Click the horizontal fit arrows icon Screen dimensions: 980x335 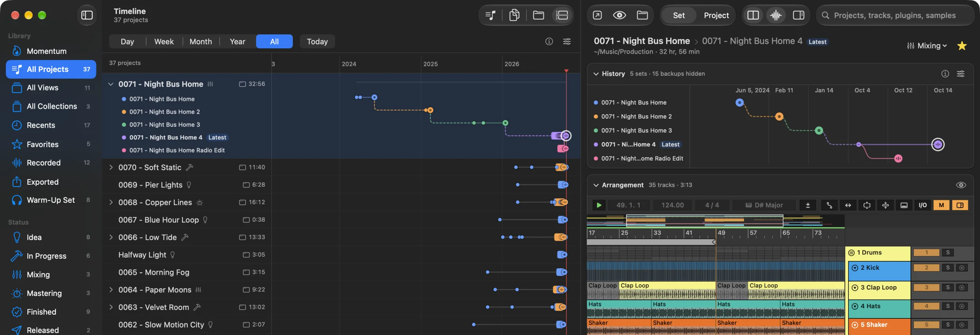(x=848, y=205)
